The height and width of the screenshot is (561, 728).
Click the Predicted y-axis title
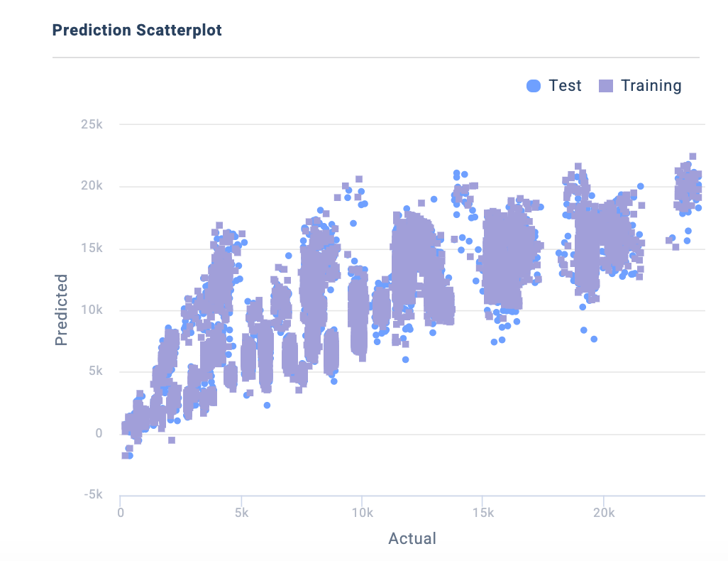(61, 310)
